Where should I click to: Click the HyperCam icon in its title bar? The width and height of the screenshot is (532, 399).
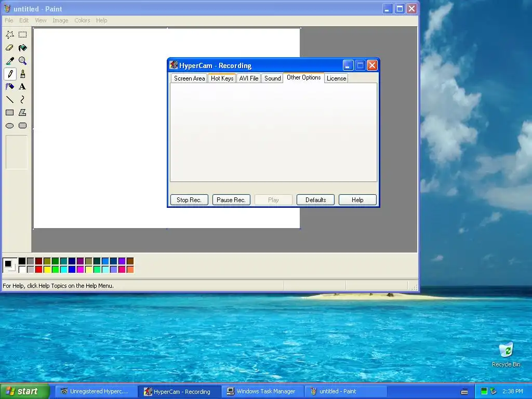pos(174,65)
